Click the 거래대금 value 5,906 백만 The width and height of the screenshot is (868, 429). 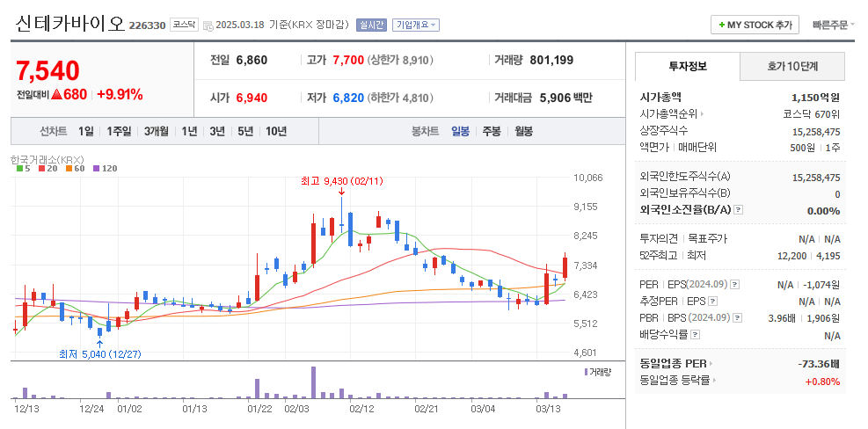coord(565,98)
